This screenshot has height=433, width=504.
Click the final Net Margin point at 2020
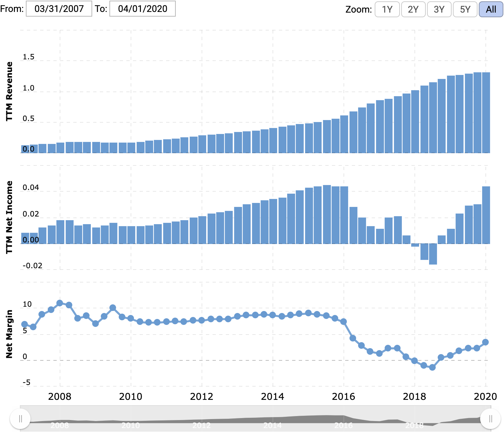click(485, 342)
